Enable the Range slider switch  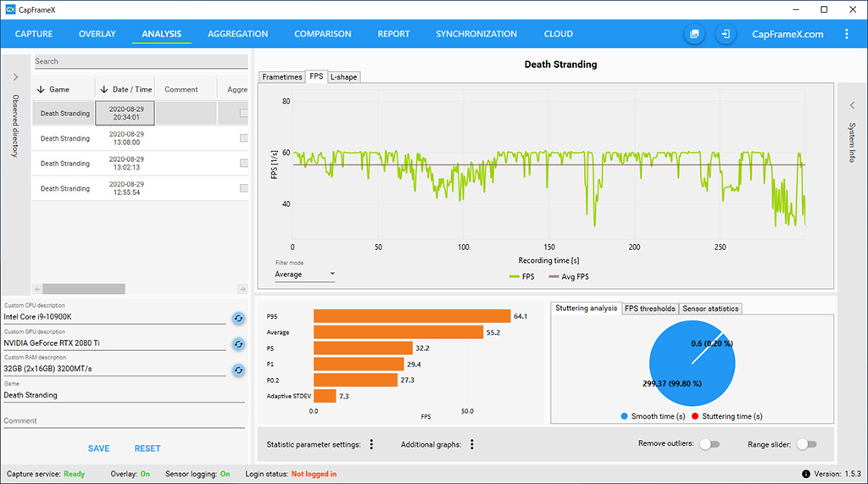pos(806,444)
